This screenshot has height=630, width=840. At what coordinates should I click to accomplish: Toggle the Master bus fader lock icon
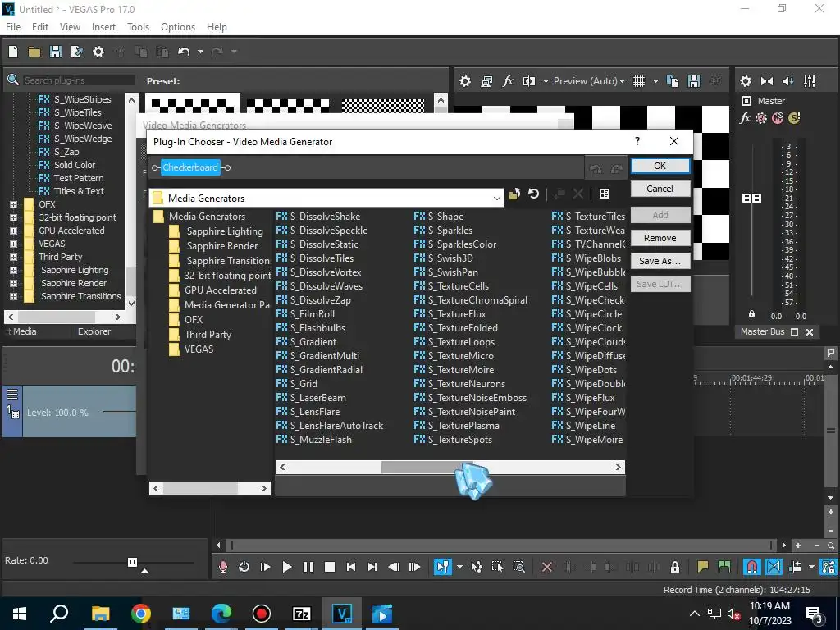coord(751,314)
